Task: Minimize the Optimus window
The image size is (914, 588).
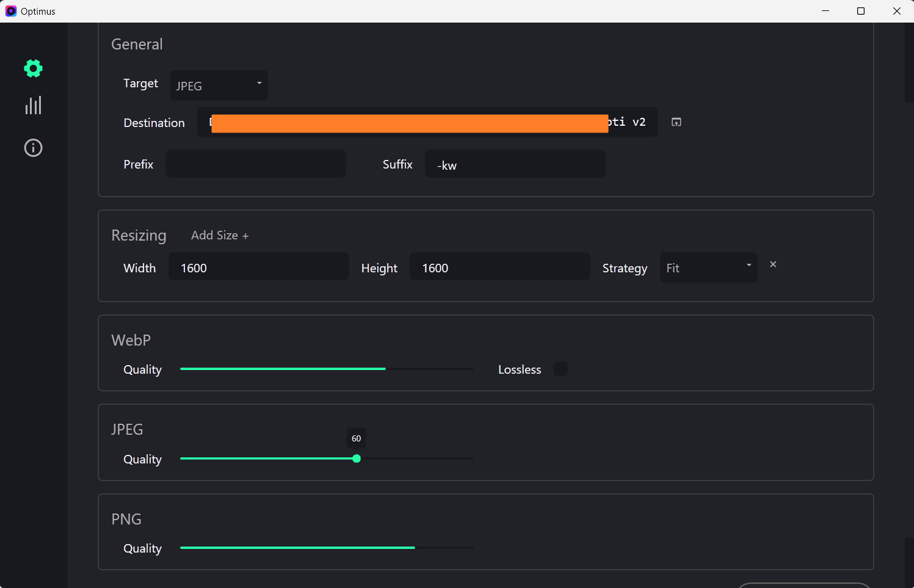Action: pyautogui.click(x=825, y=11)
